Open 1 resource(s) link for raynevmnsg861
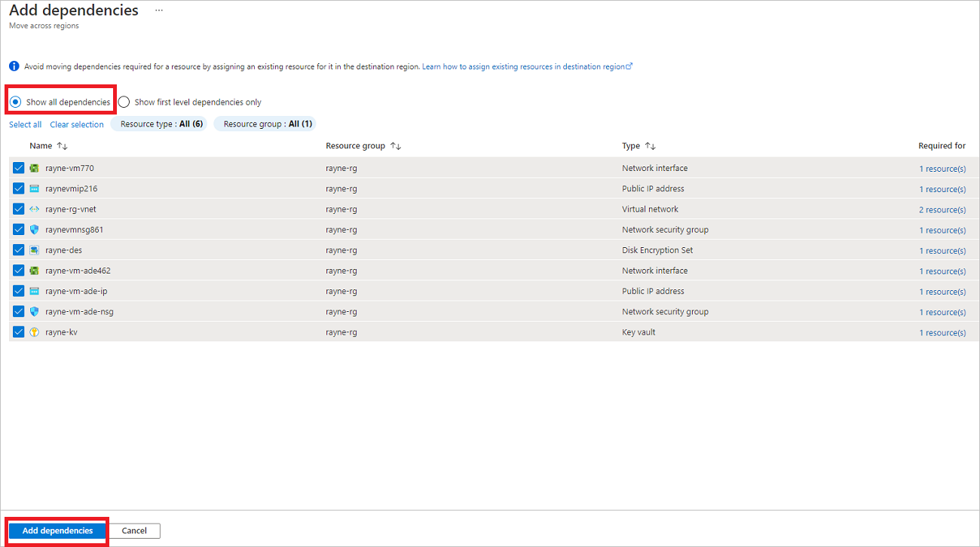The height and width of the screenshot is (547, 980). 942,230
